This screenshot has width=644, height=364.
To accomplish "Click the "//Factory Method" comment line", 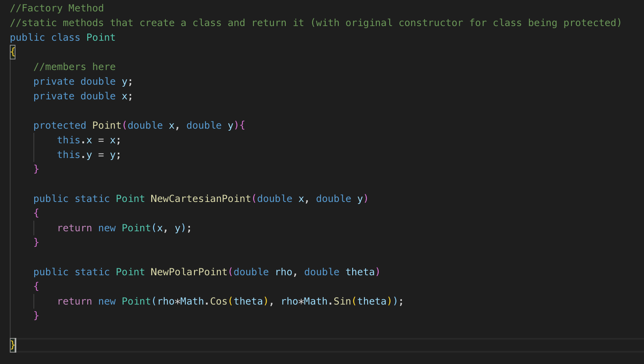I will 57,8.
